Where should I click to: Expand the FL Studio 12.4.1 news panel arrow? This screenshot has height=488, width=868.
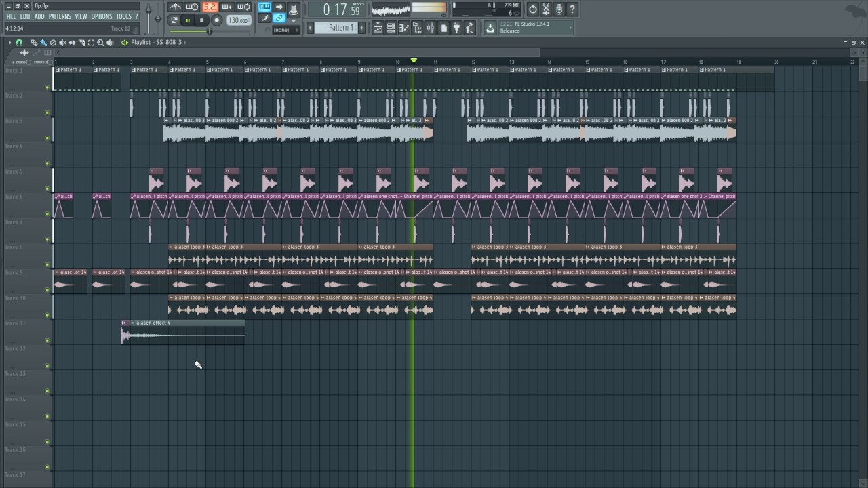570,28
